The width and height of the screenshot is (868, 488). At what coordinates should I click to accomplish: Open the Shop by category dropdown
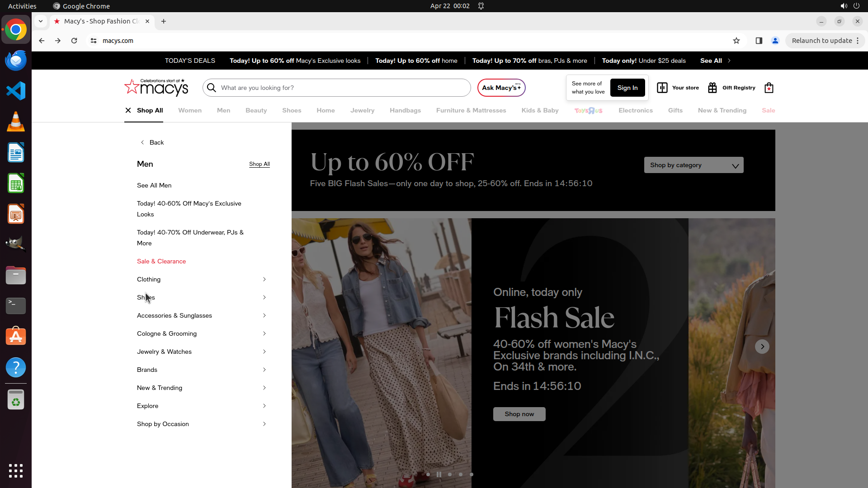pyautogui.click(x=693, y=165)
